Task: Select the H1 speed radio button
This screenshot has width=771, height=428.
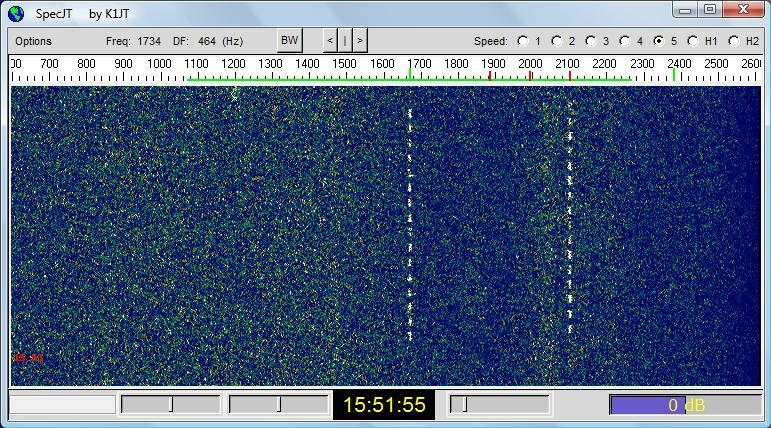Action: pos(693,41)
